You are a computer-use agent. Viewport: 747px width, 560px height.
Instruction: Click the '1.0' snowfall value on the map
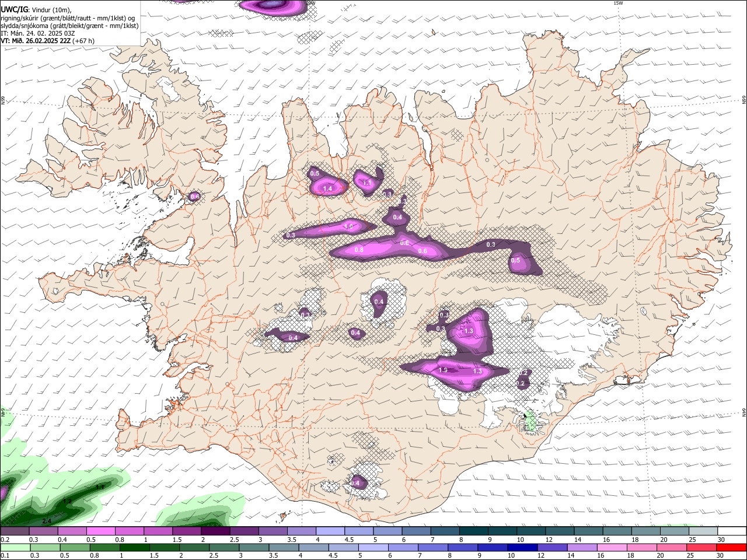(349, 226)
